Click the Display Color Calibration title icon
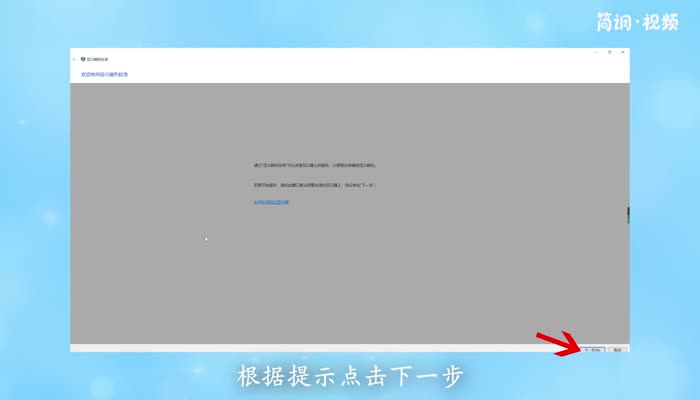 [83, 59]
